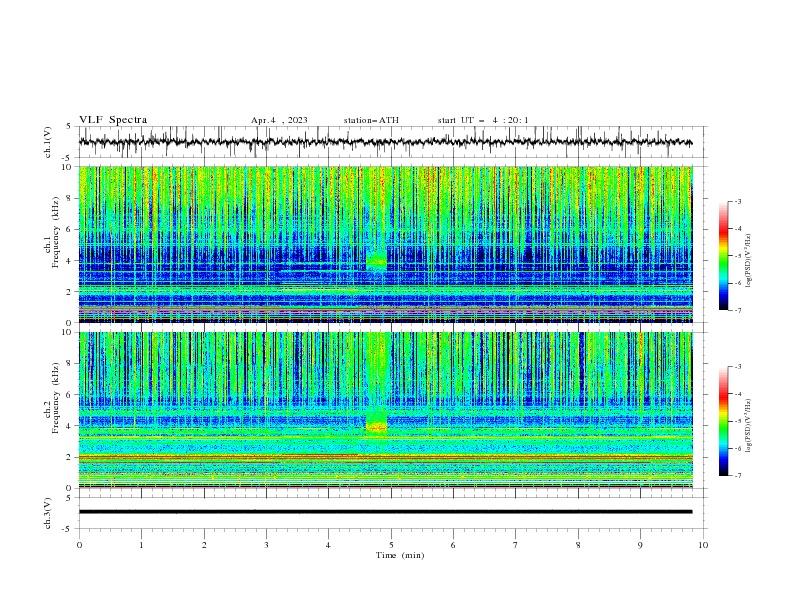This screenshot has height=612, width=792.
Task: Click the "-7" label on ch.2 color bar
Action: 737,475
